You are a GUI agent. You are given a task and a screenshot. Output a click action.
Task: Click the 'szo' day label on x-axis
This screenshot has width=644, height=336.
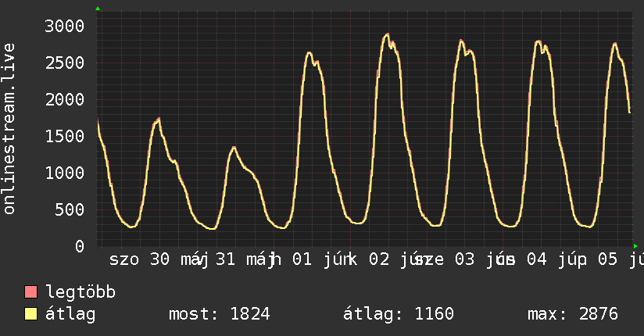[124, 259]
